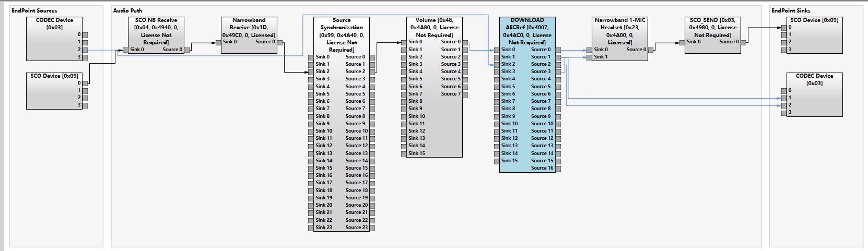This screenshot has width=868, height=251.
Task: Click Sink 12 label in Volume block
Action: point(417,132)
